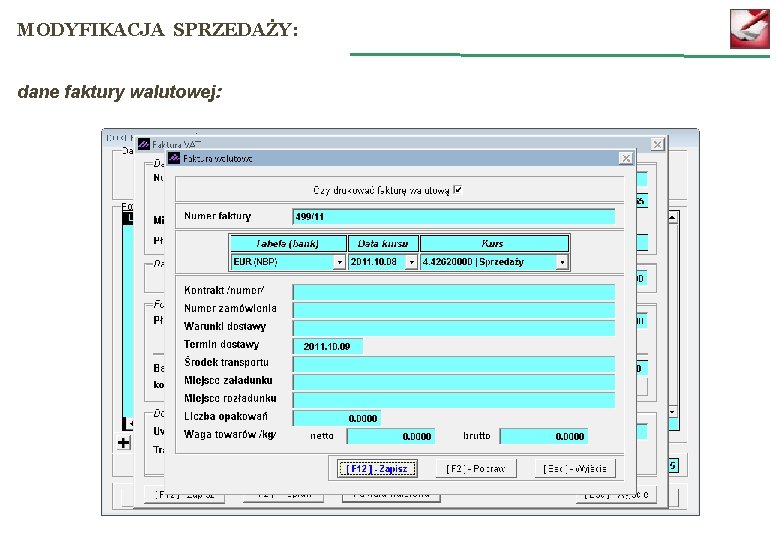Click the plus icon in the background window
This screenshot has width=780, height=540.
coord(123,442)
